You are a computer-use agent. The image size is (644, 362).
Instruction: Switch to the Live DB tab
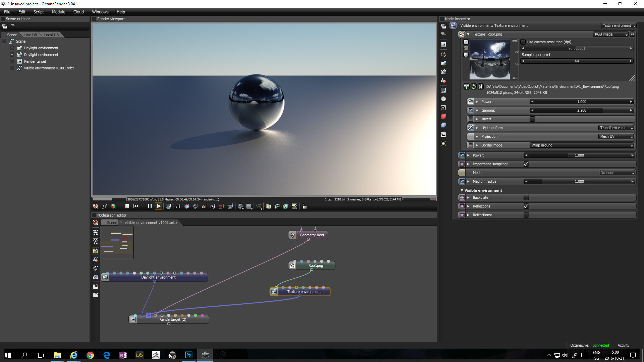[x=31, y=35]
